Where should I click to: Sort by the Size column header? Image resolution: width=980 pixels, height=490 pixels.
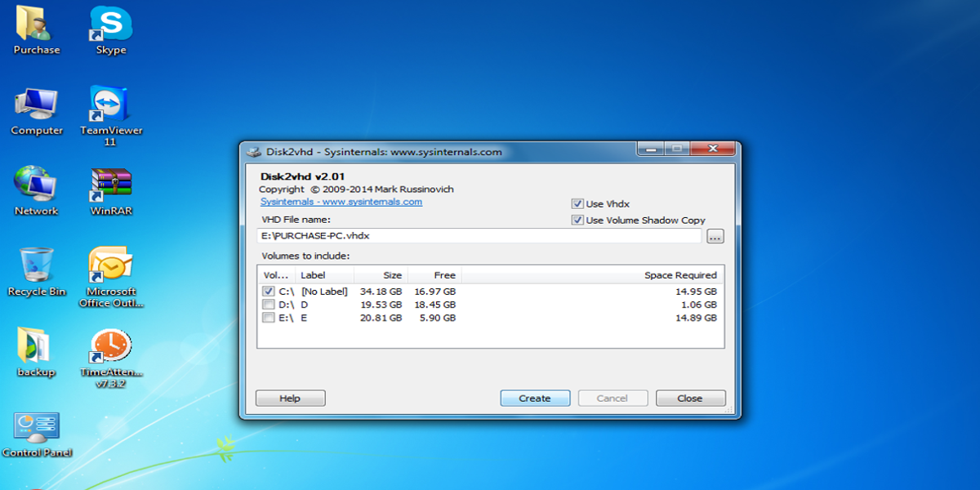click(x=381, y=275)
